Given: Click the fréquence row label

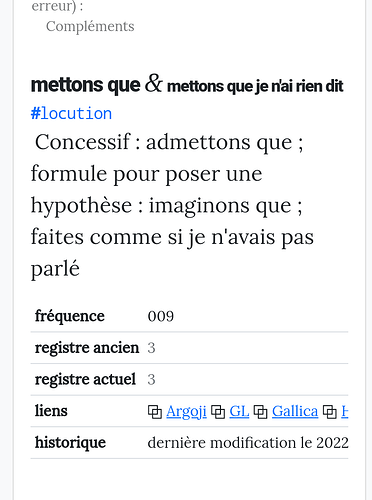Looking at the screenshot, I should tap(70, 316).
